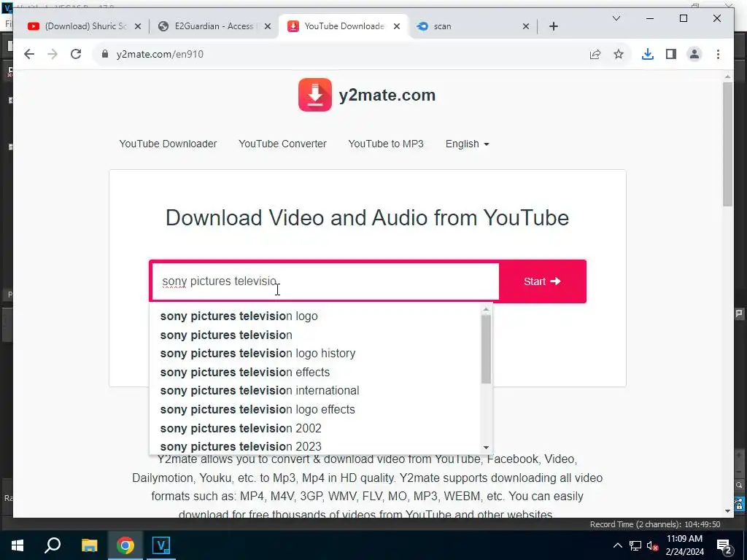Click the Chrome taskbar icon
Image resolution: width=747 pixels, height=560 pixels.
(125, 545)
